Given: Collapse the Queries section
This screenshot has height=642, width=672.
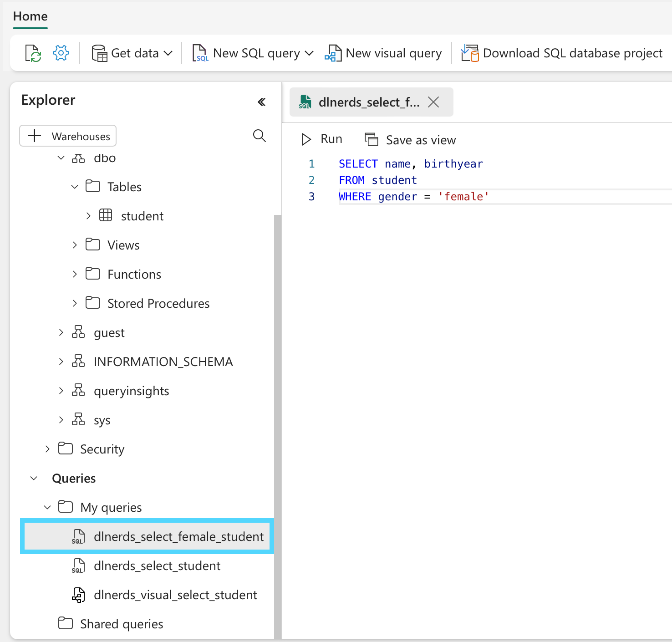Looking at the screenshot, I should [x=34, y=478].
